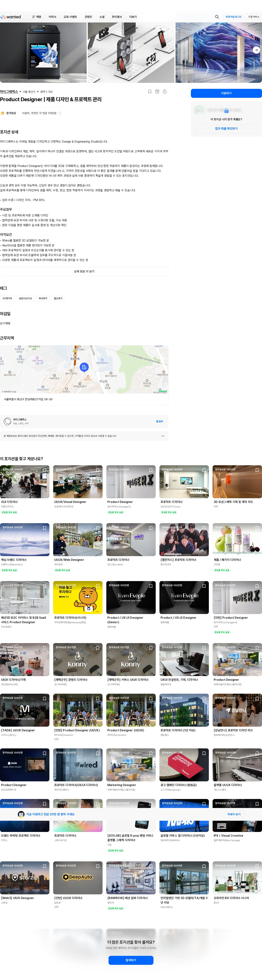Open the 교육•이벤트 menu
262x980 pixels.
pos(70,17)
